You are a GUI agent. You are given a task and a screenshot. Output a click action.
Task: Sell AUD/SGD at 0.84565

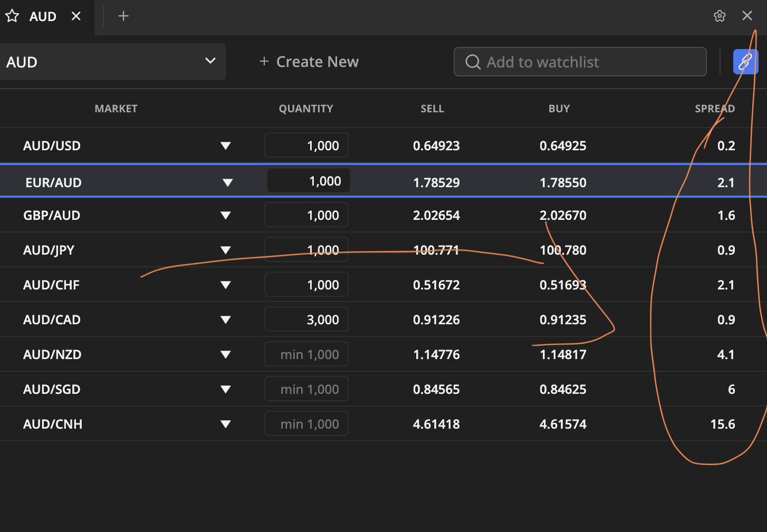tap(436, 389)
